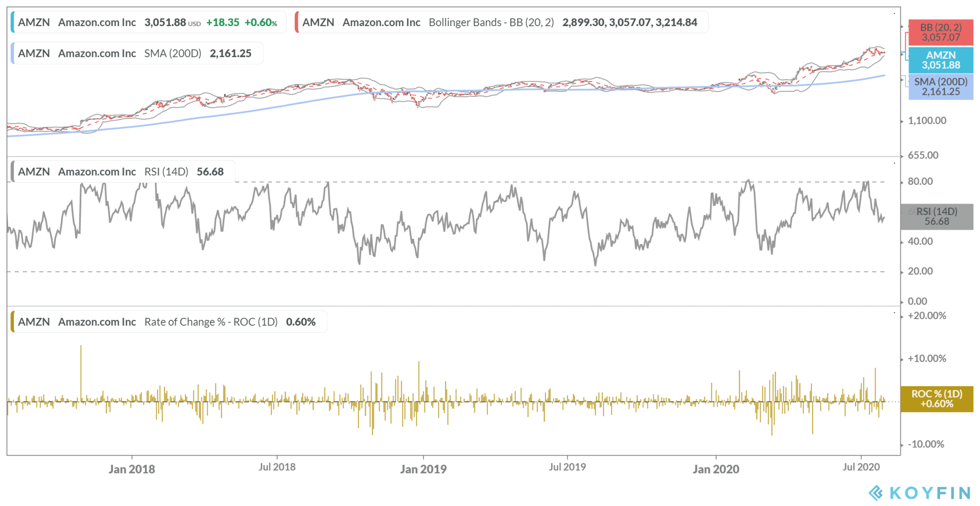Open the SMA (200D) legend label
The width and height of the screenshot is (980, 506).
coord(137,53)
